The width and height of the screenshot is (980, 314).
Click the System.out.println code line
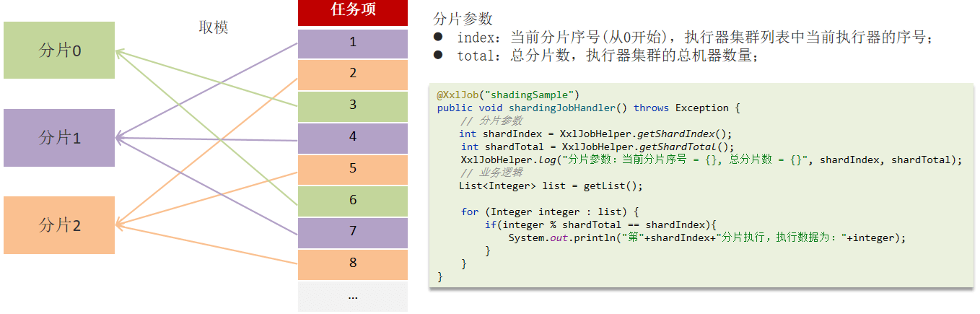(x=706, y=237)
